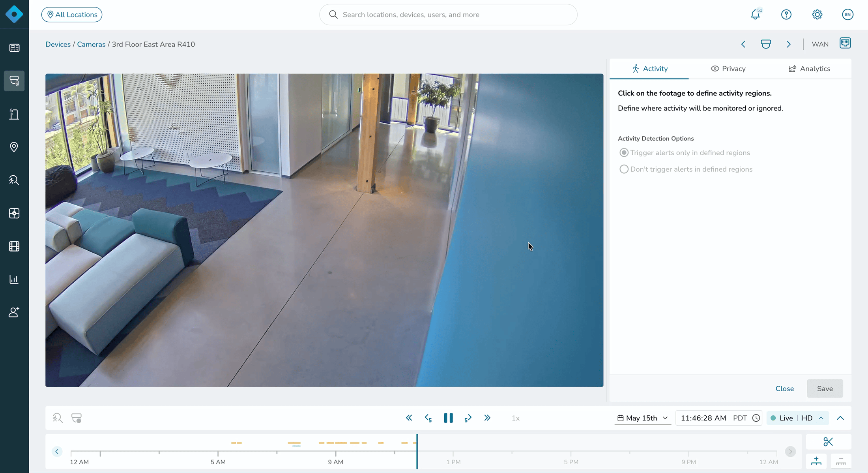Image resolution: width=868 pixels, height=473 pixels.
Task: Switch to the Privacy tab
Action: point(728,69)
